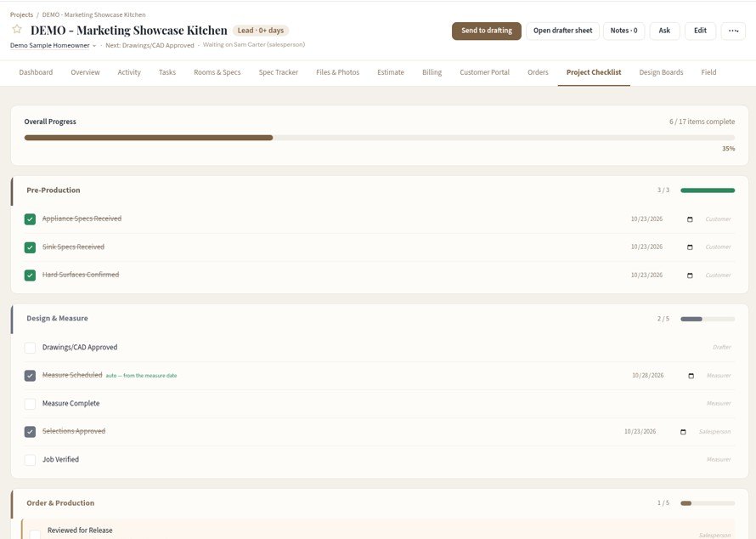Click the Overall Progress bar
756x539 pixels.
tap(380, 138)
